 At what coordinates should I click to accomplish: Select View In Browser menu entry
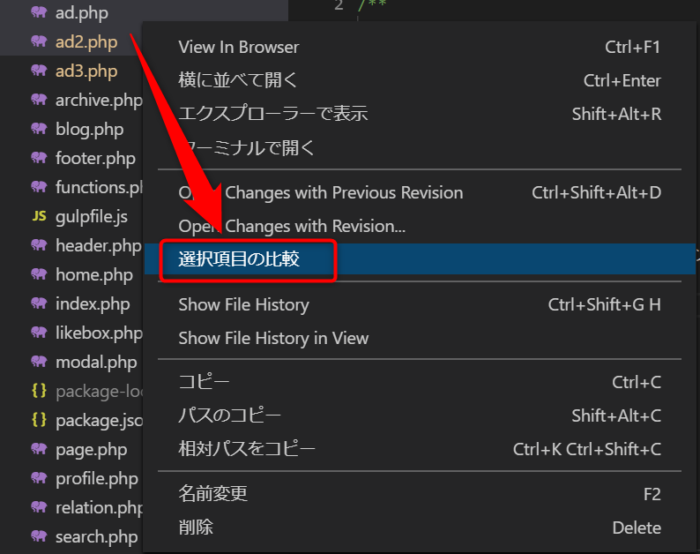(238, 47)
